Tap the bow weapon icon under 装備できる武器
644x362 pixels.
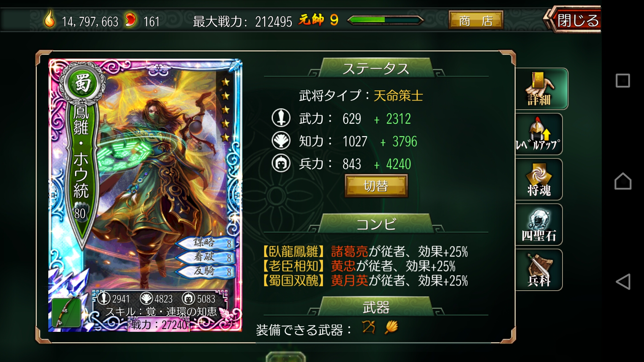pyautogui.click(x=369, y=327)
